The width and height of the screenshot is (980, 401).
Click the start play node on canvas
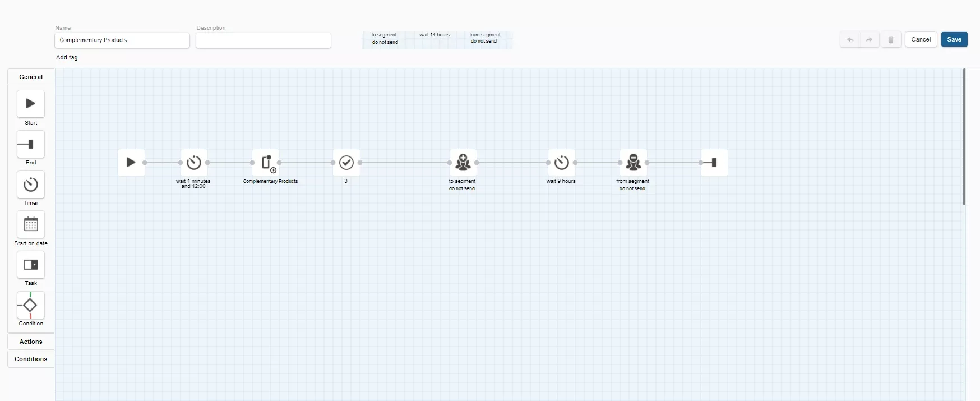[131, 163]
